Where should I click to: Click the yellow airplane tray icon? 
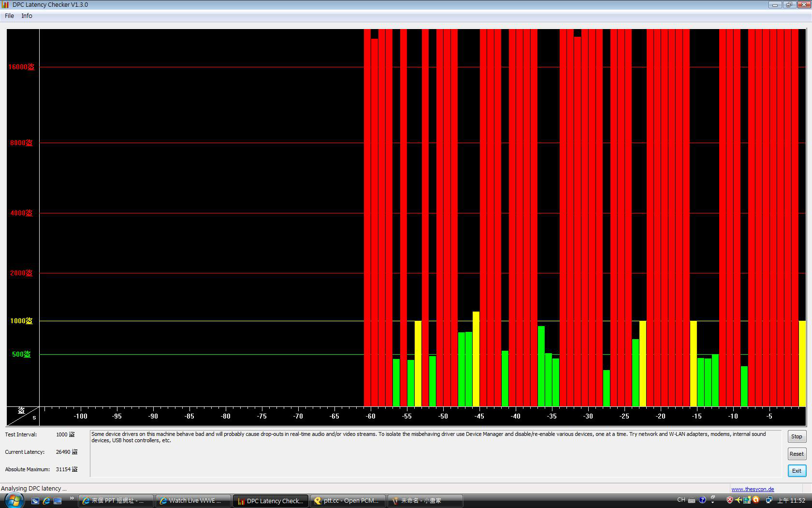click(x=739, y=500)
